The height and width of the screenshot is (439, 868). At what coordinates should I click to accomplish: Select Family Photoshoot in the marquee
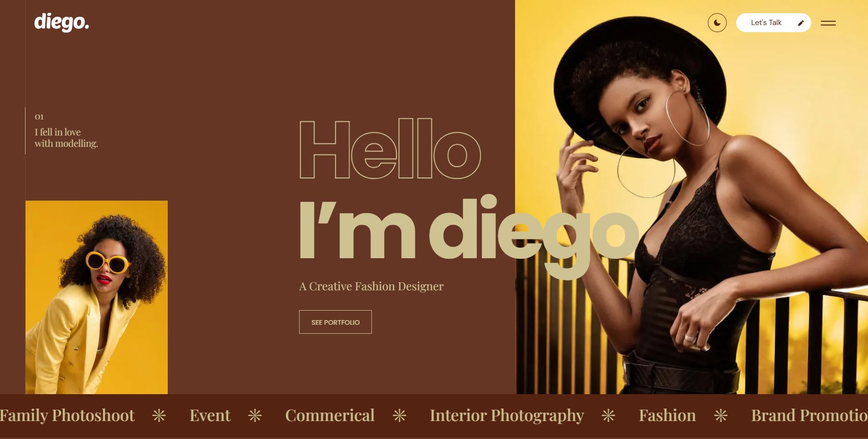pos(67,415)
